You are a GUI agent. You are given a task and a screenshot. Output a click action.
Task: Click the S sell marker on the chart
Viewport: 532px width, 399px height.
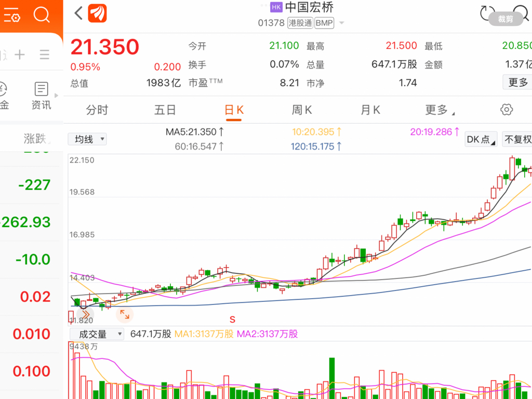[232, 320]
